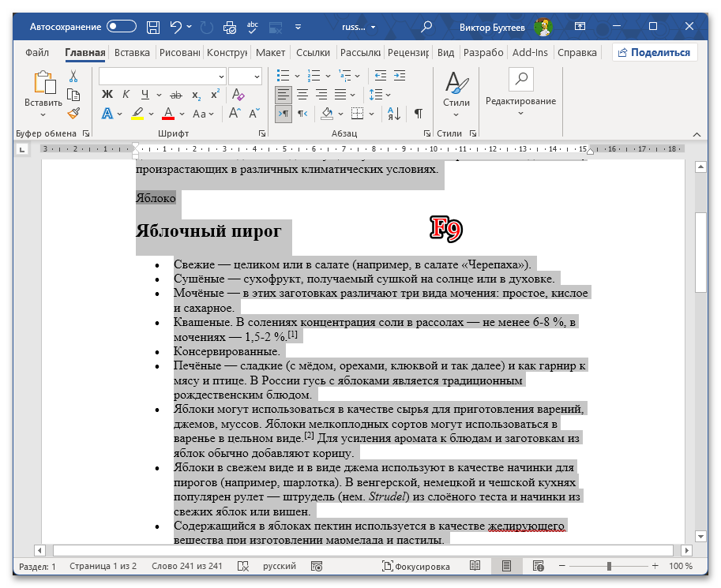
Task: Click the Clear formatting icon
Action: (238, 95)
